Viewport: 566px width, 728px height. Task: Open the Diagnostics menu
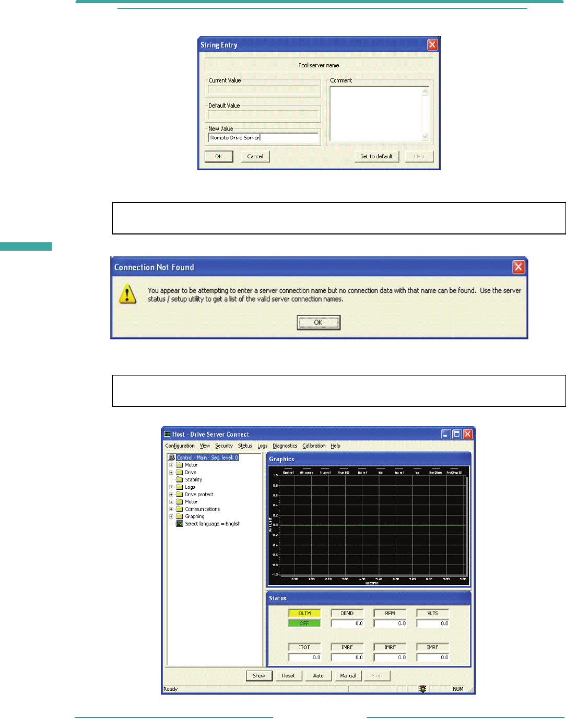click(x=285, y=446)
